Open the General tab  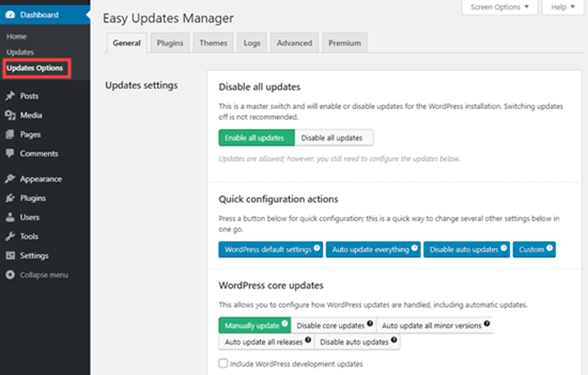(x=127, y=42)
